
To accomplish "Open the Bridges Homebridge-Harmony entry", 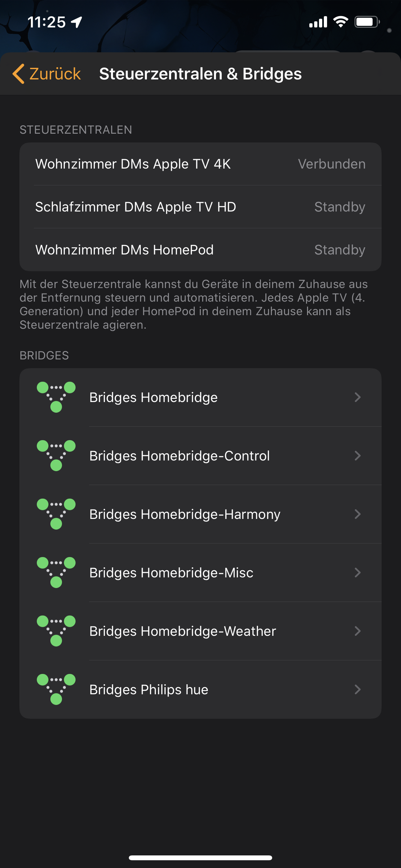I will tap(185, 514).
